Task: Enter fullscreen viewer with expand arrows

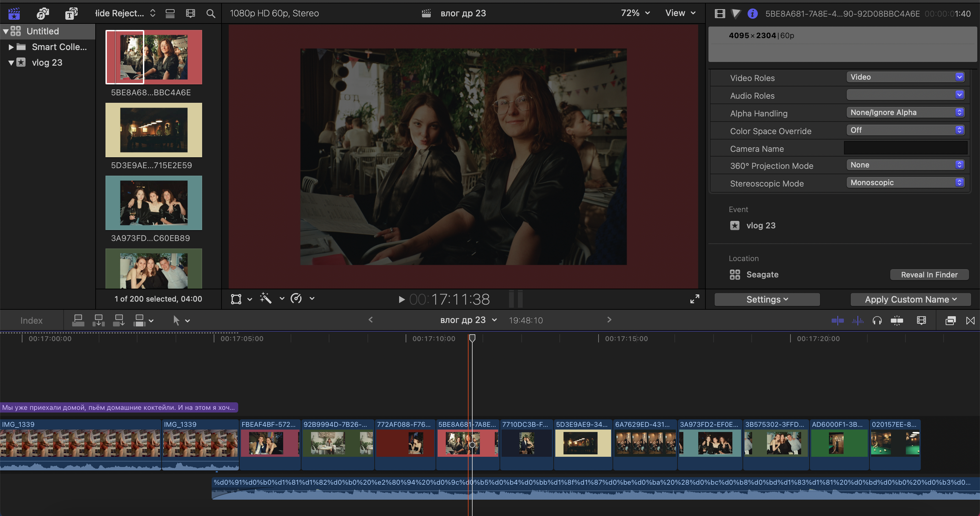Action: pos(694,299)
